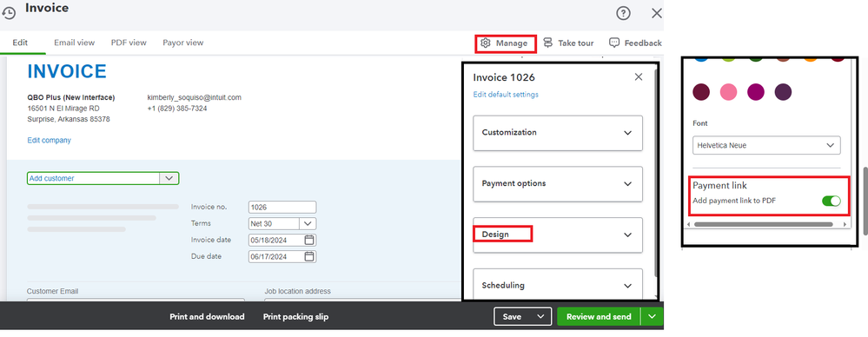The width and height of the screenshot is (868, 337).
Task: Click the Due date field 06/17/2024
Action: pyautogui.click(x=282, y=257)
